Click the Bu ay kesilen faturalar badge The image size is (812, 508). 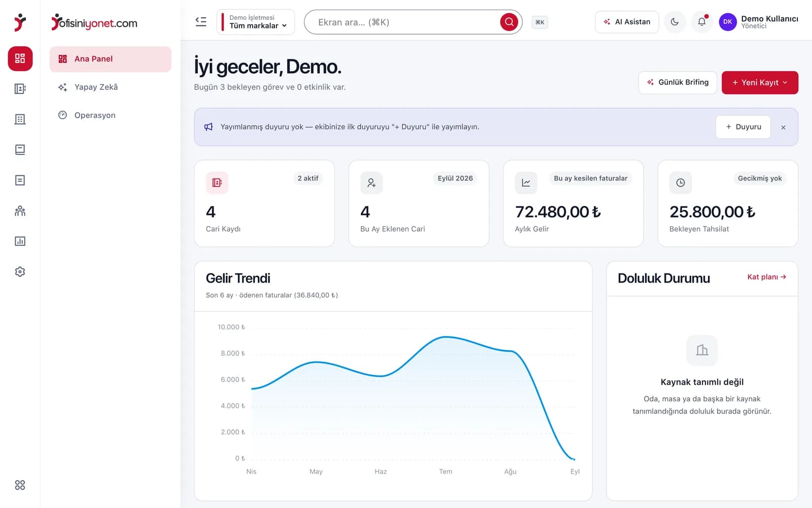click(x=591, y=178)
